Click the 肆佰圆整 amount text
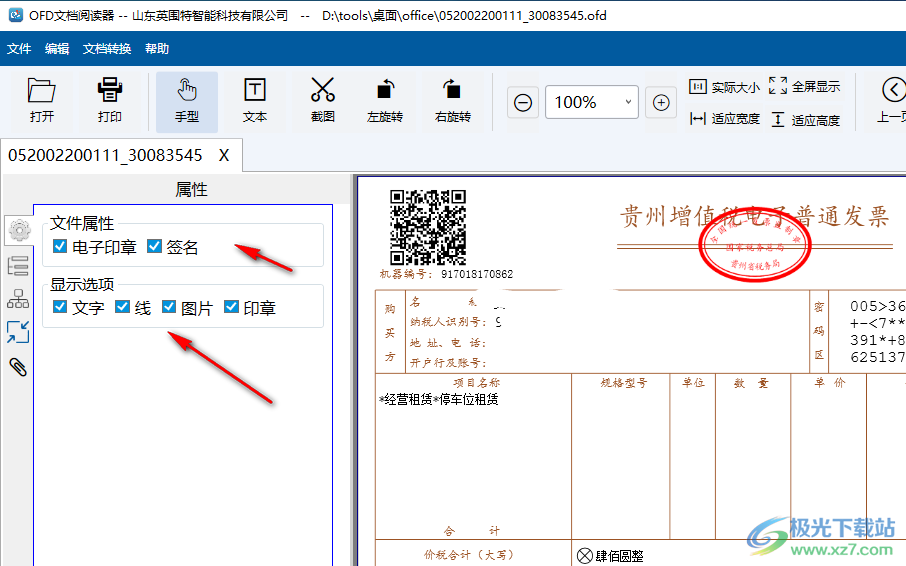This screenshot has height=566, width=906. point(619,556)
